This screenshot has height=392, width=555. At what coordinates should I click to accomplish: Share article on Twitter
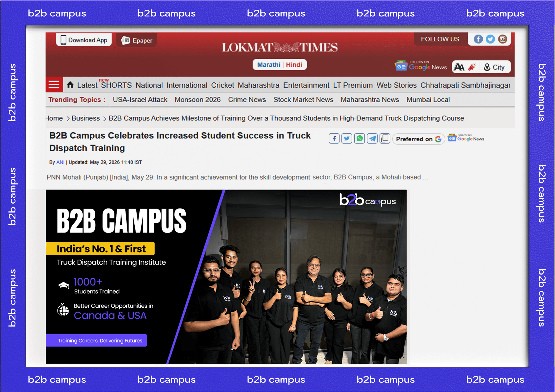tap(347, 139)
